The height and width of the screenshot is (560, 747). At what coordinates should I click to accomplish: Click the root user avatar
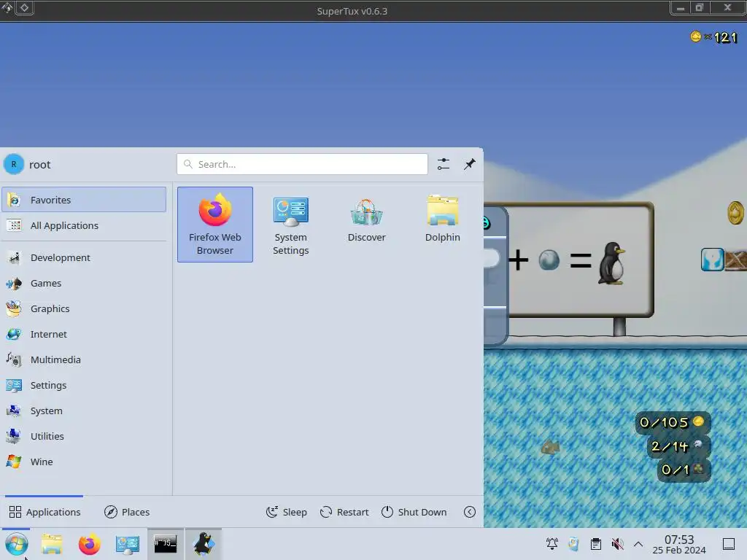click(x=14, y=164)
